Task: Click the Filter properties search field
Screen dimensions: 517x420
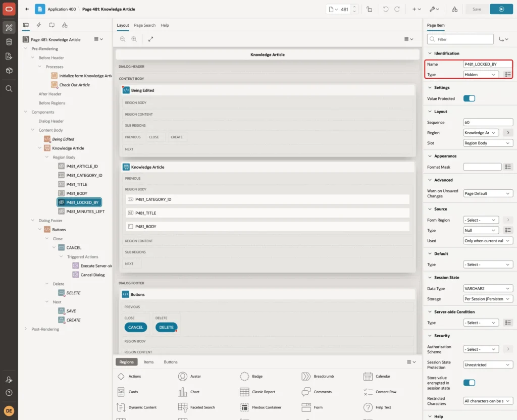Action: 460,39
